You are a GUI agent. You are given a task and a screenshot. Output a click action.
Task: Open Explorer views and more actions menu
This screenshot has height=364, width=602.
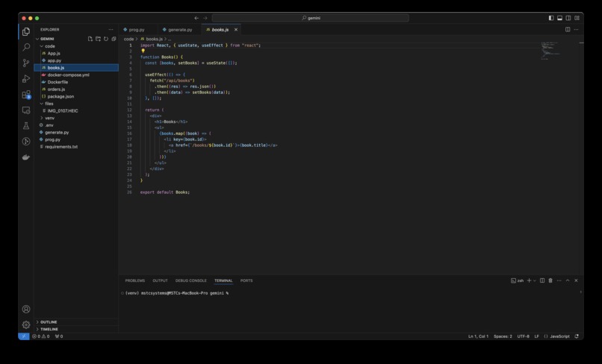pos(111,30)
